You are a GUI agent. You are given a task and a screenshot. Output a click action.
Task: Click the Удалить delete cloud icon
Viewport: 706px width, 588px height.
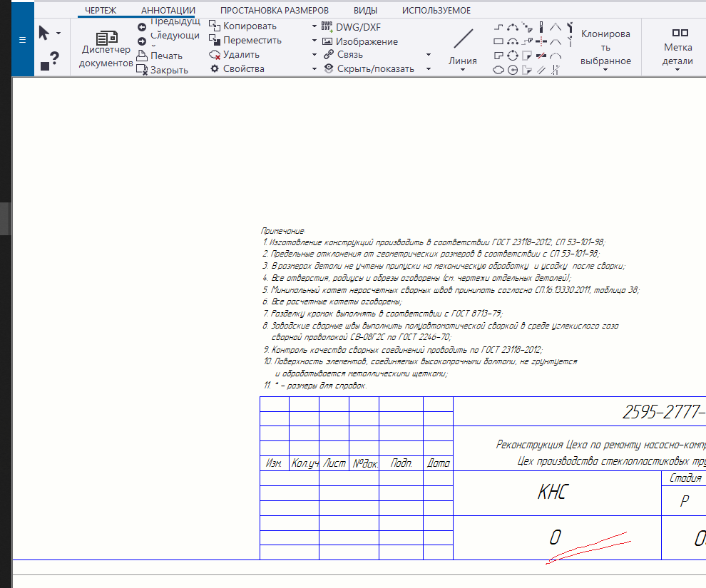[214, 54]
